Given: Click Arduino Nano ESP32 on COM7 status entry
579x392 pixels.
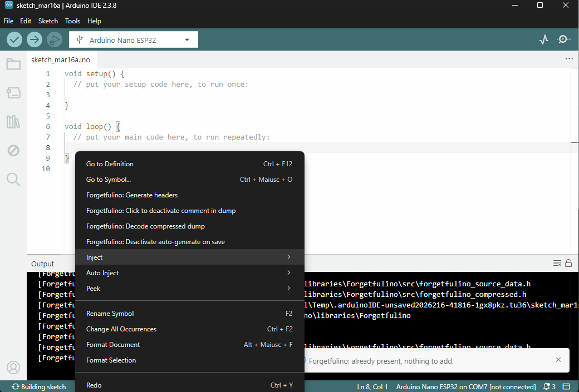Looking at the screenshot, I should [x=465, y=386].
